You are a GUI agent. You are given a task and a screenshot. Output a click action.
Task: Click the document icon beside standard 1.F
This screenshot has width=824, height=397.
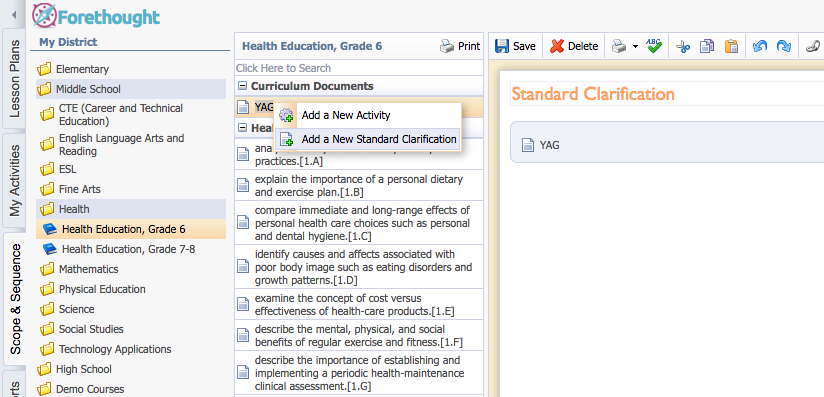pyautogui.click(x=242, y=335)
